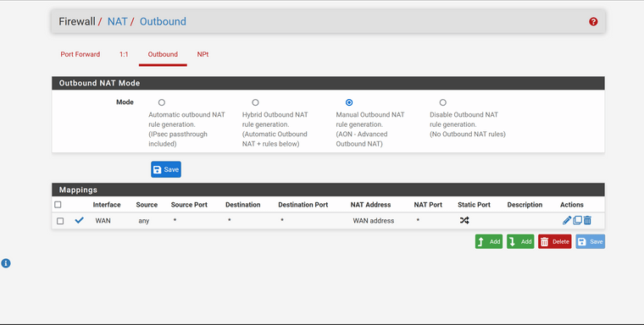Viewport: 644px width, 325px height.
Task: Tick the select-all checkbox in Mappings header
Action: (x=58, y=204)
